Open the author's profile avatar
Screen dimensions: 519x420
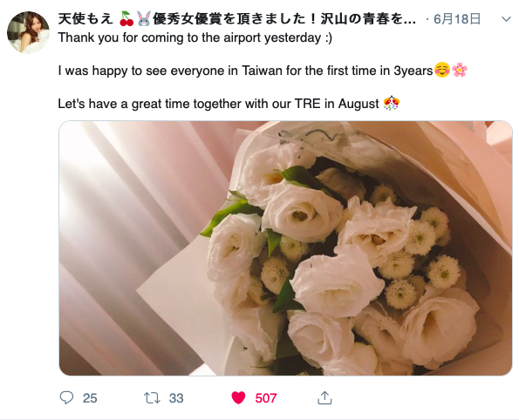tap(28, 32)
